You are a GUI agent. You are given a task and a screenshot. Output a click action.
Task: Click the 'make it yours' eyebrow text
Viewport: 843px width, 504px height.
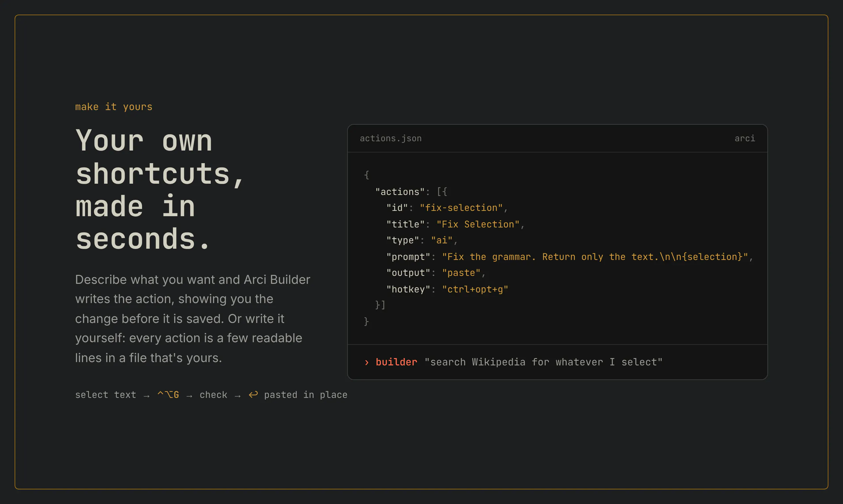click(x=114, y=107)
